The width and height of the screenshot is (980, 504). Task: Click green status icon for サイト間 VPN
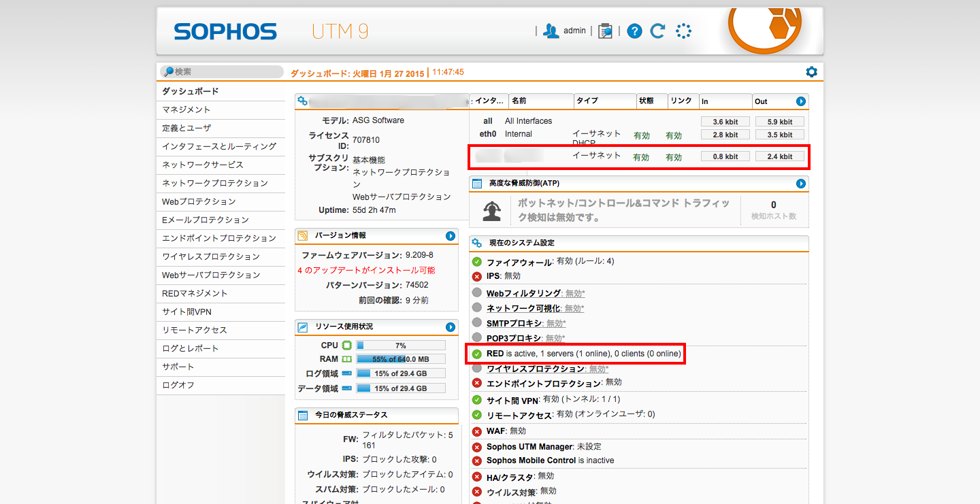tap(477, 400)
